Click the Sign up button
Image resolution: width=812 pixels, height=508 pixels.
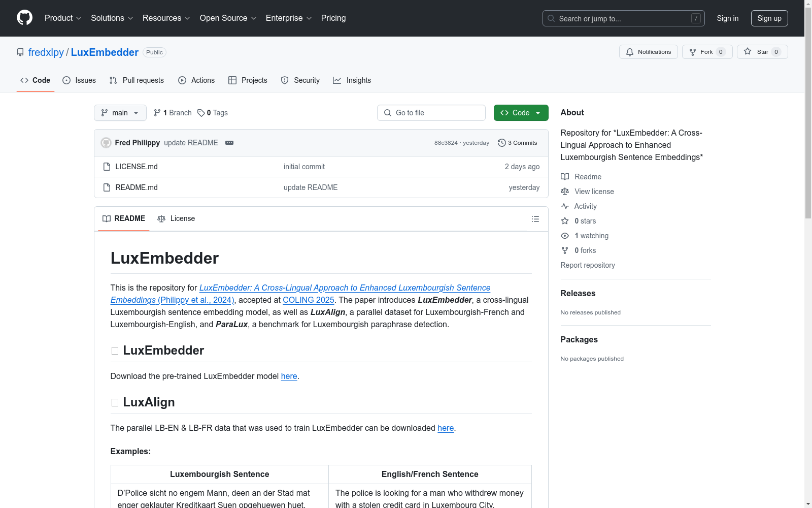point(769,18)
